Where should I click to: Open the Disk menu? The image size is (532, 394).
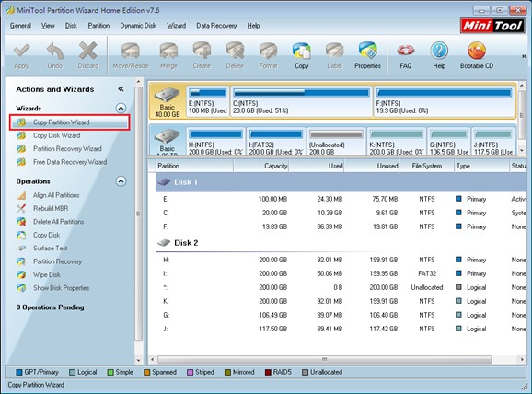click(x=71, y=26)
